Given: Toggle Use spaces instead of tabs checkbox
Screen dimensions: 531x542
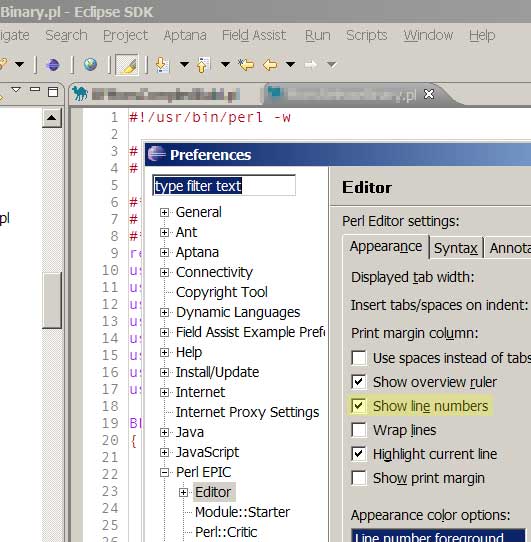Looking at the screenshot, I should point(358,358).
